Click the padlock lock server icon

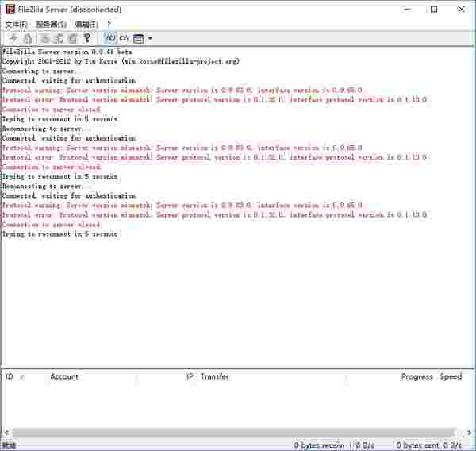(x=28, y=38)
